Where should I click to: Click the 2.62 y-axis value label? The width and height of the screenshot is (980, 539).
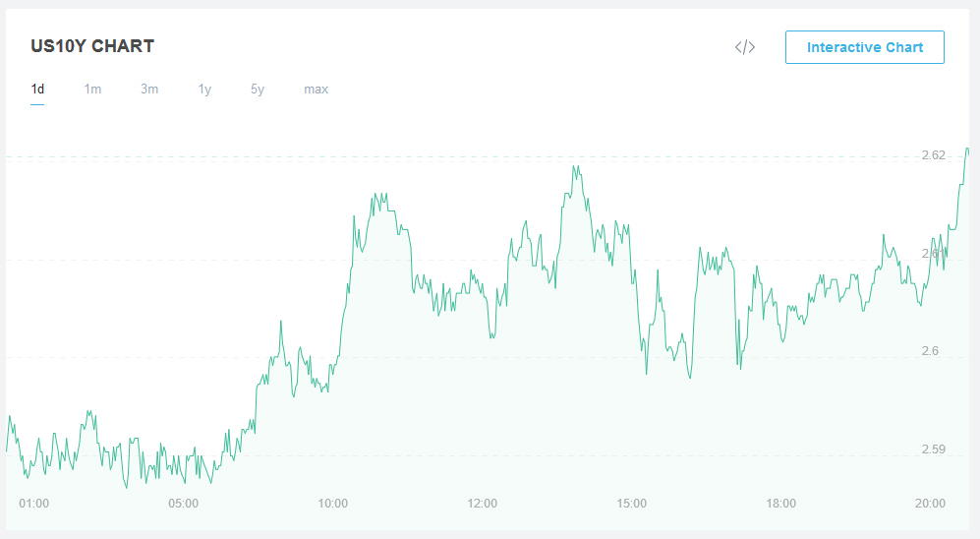(x=933, y=155)
